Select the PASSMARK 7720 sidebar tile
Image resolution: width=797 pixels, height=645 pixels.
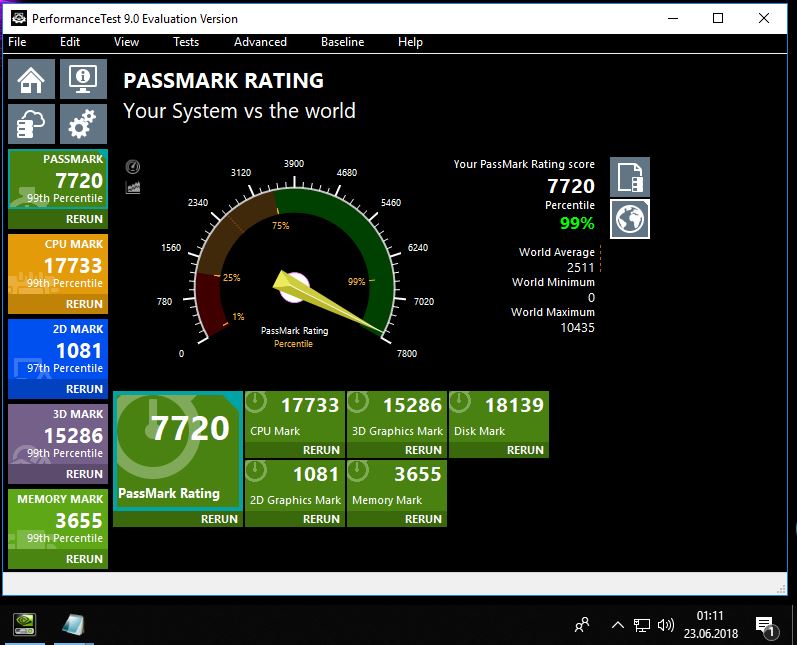click(x=58, y=179)
